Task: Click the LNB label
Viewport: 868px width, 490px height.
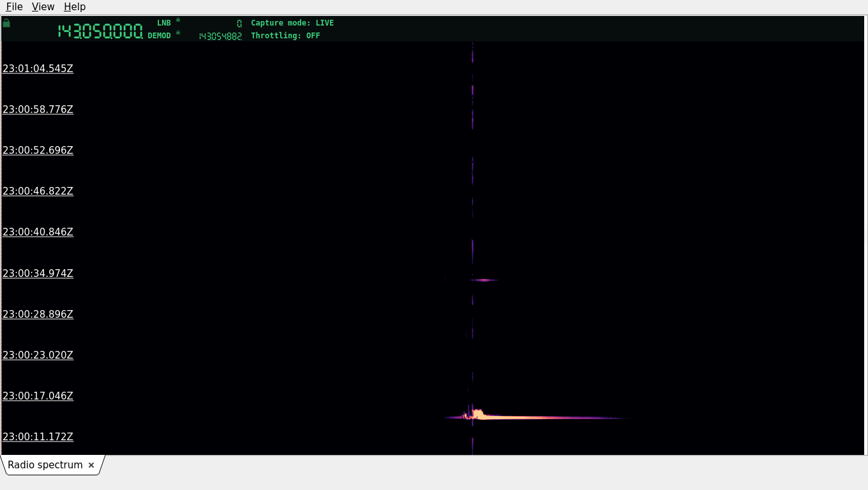Action: click(x=164, y=23)
